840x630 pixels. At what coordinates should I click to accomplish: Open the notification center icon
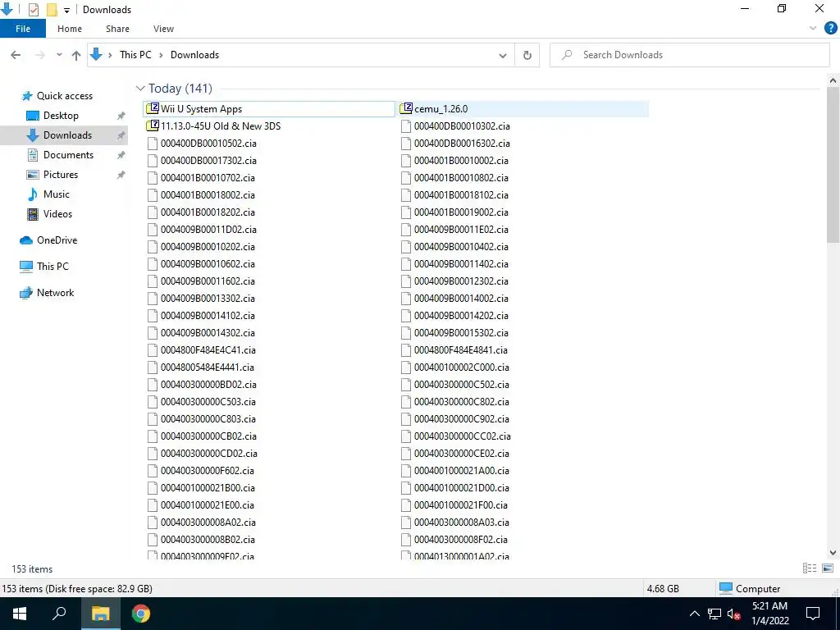(x=813, y=614)
